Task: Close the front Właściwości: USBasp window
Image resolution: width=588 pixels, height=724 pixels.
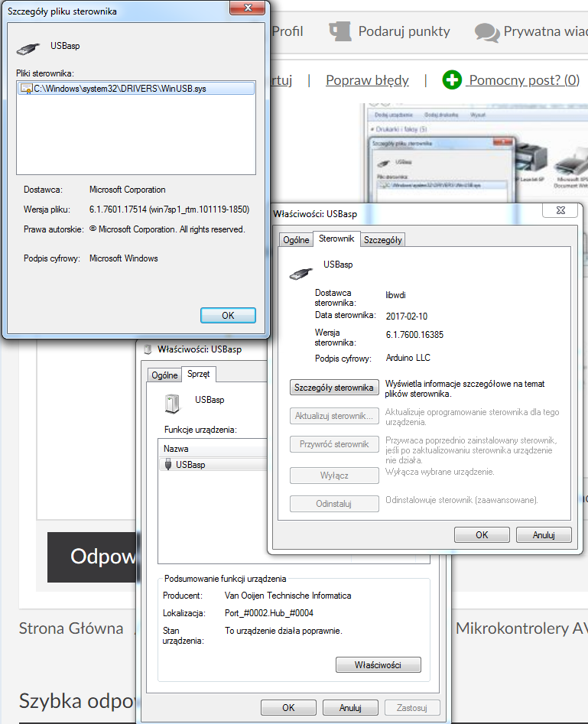Action: pos(560,210)
